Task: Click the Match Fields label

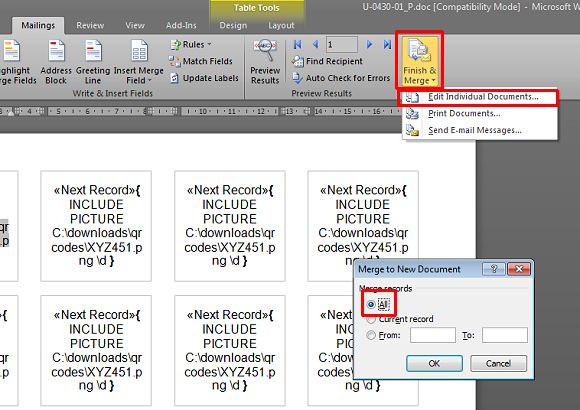Action: tap(208, 61)
